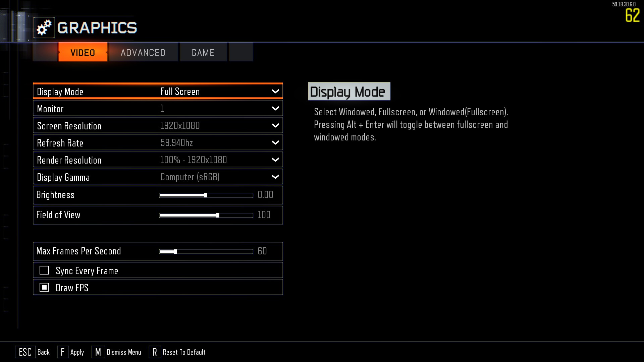644x362 pixels.
Task: Click the M key icon
Action: point(98,352)
